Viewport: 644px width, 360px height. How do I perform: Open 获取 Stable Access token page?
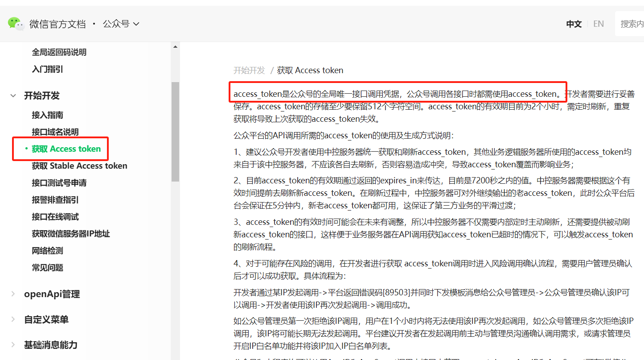coord(80,166)
